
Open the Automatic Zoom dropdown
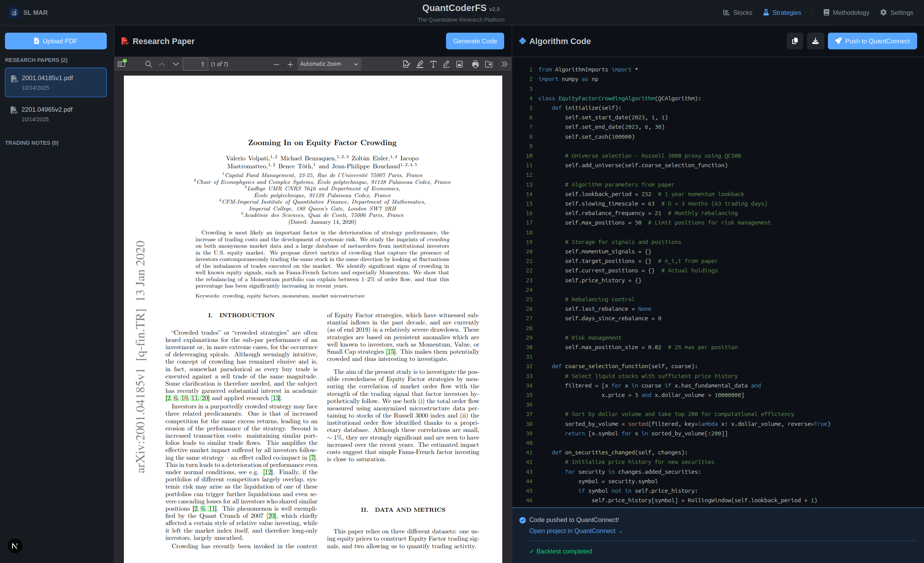pyautogui.click(x=329, y=64)
